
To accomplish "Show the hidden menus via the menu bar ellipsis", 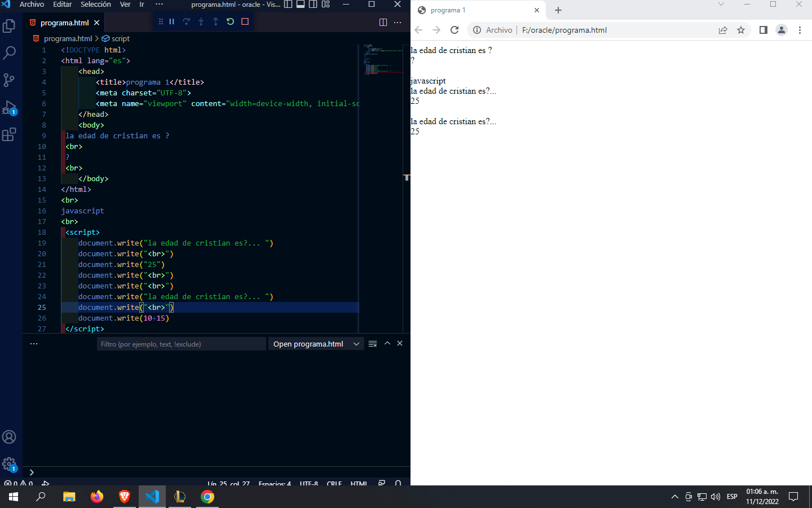I will tap(159, 5).
